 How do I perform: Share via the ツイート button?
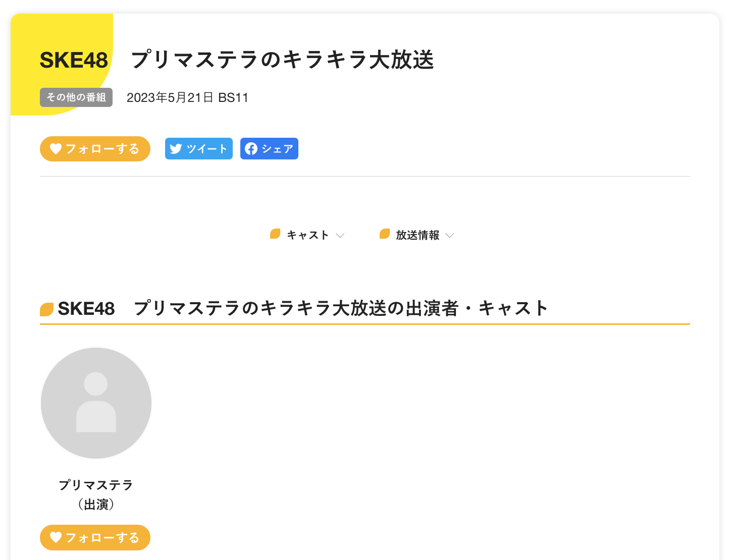199,148
